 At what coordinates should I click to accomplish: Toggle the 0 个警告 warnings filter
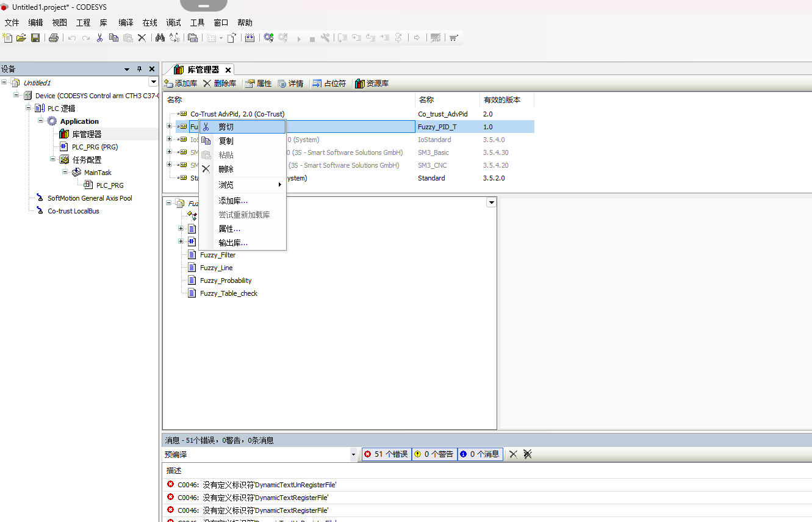tap(434, 454)
